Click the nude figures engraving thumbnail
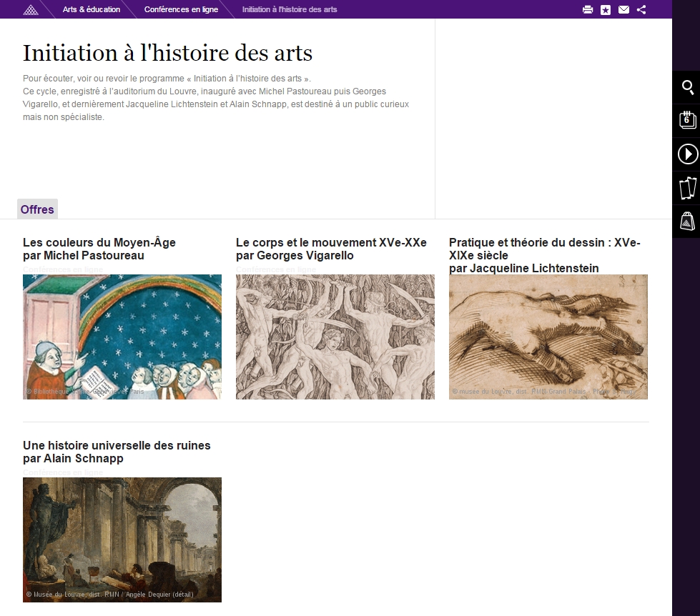 pos(335,337)
